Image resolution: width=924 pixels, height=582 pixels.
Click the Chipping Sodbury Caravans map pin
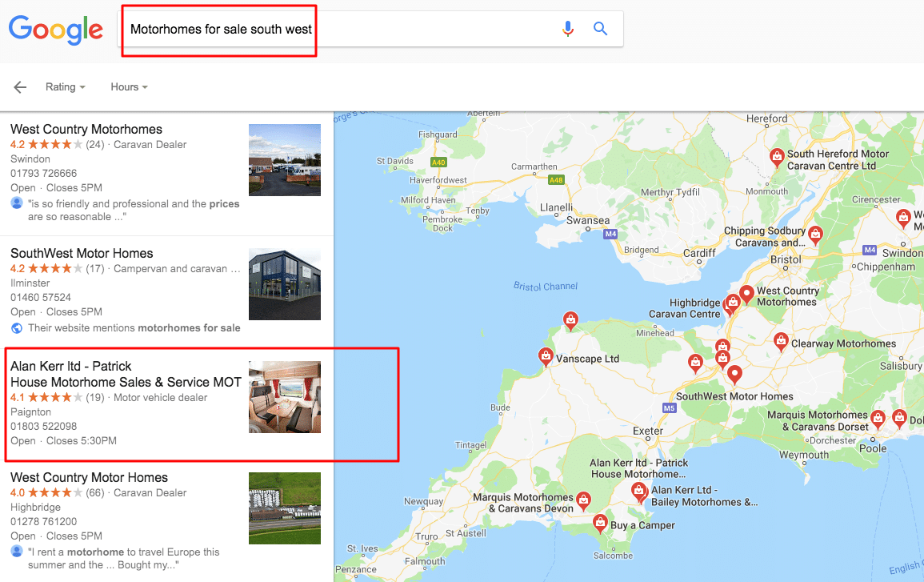(x=815, y=235)
